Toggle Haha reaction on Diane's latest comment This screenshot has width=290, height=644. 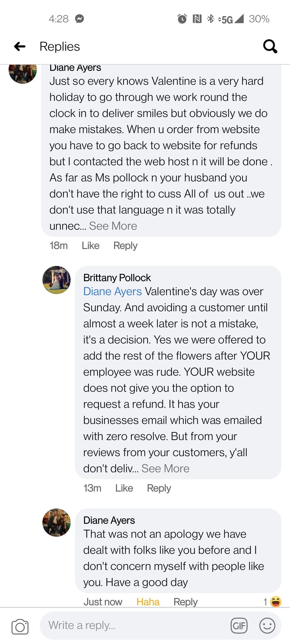click(x=148, y=602)
